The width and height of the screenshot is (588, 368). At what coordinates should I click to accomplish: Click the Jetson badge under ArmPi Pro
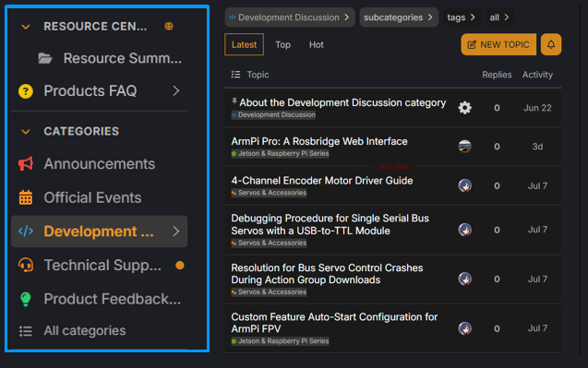coord(280,153)
